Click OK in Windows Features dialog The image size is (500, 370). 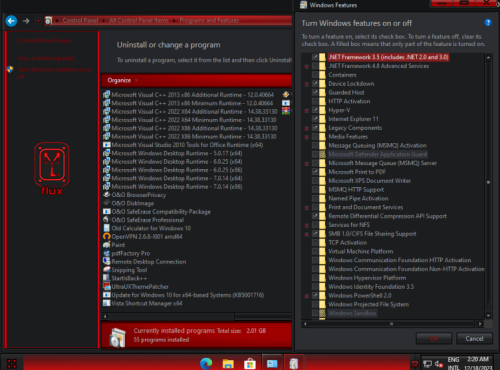point(434,339)
